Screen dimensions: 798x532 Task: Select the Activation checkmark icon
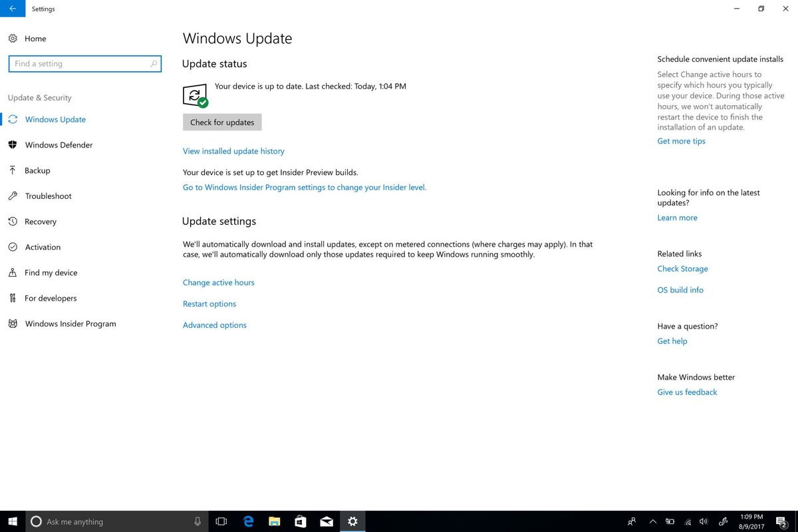13,247
